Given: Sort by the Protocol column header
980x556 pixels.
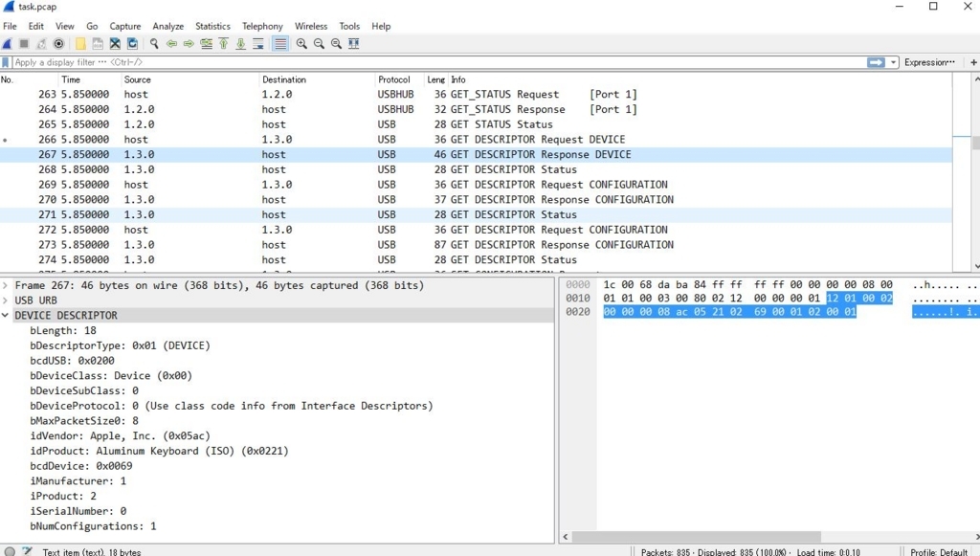Looking at the screenshot, I should pyautogui.click(x=399, y=80).
